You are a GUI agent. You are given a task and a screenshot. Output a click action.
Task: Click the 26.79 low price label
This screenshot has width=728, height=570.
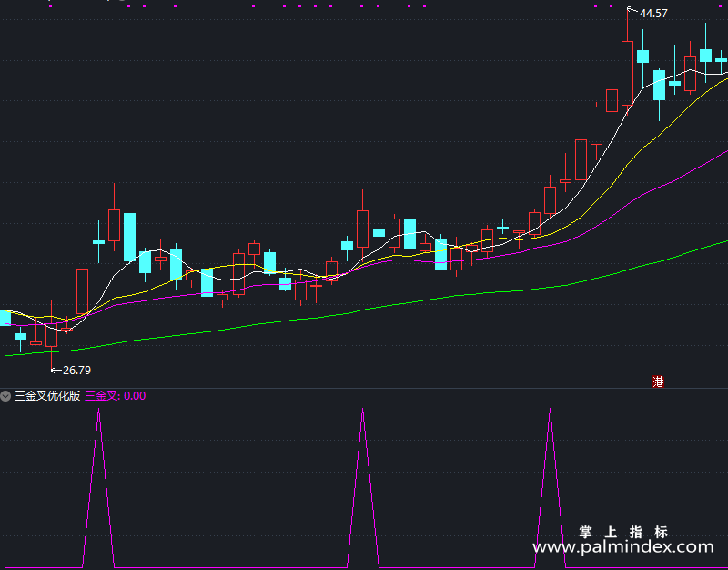tap(76, 371)
